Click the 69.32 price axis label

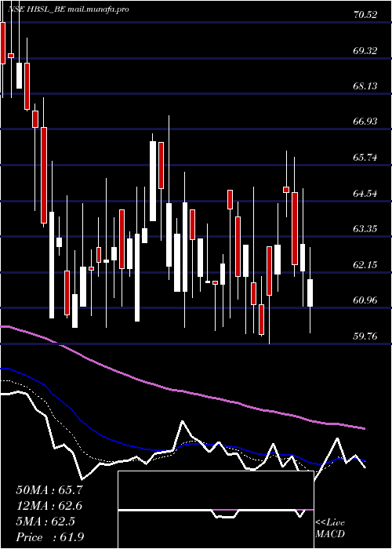[365, 50]
